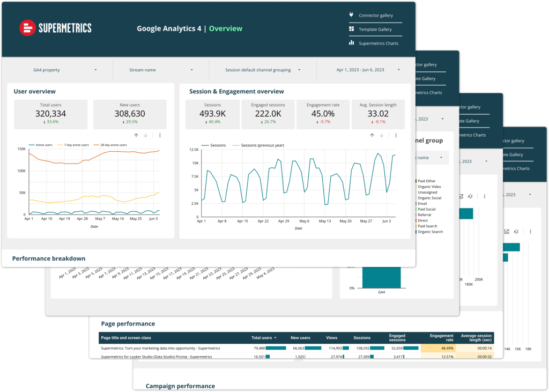Click the Organic Search legend swatch
This screenshot has height=392, width=549.
point(416,232)
